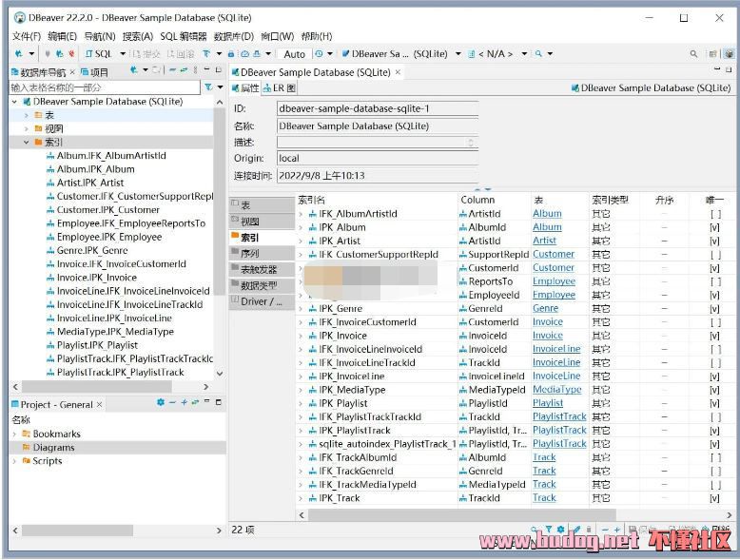Switch to the ER 图 tab

coord(280,87)
